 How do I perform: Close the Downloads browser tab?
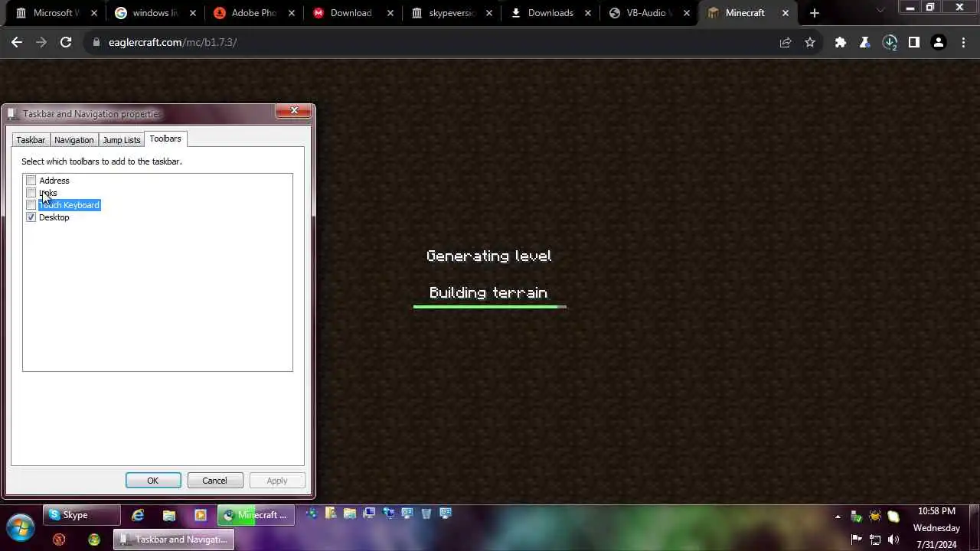588,13
